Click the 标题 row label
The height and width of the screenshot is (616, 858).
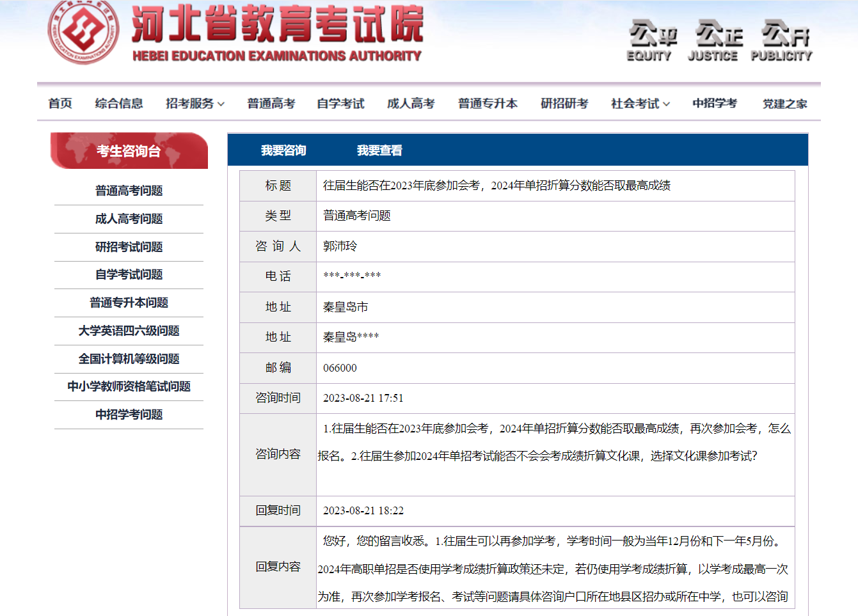(x=278, y=186)
